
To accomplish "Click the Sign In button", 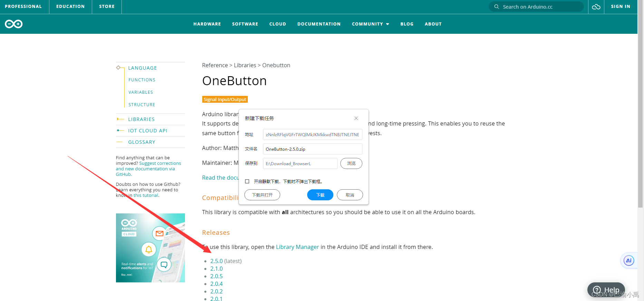I will tap(621, 7).
